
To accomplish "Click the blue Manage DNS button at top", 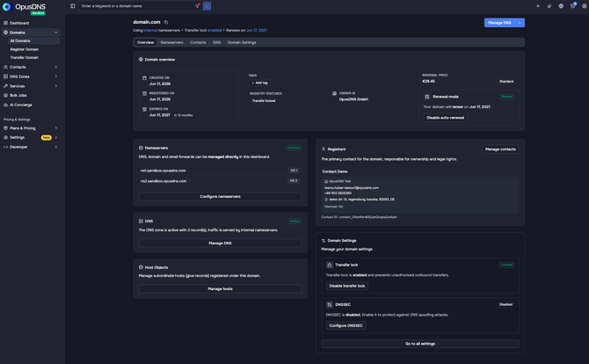I will (x=499, y=23).
